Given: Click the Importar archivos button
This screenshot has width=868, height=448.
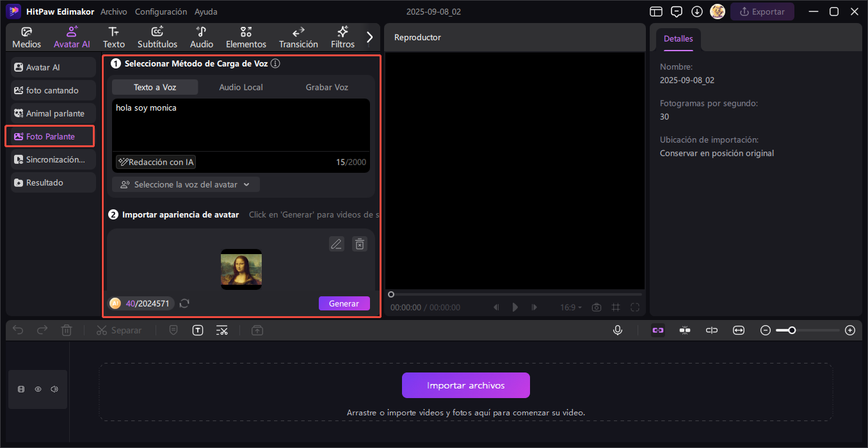Looking at the screenshot, I should (465, 385).
